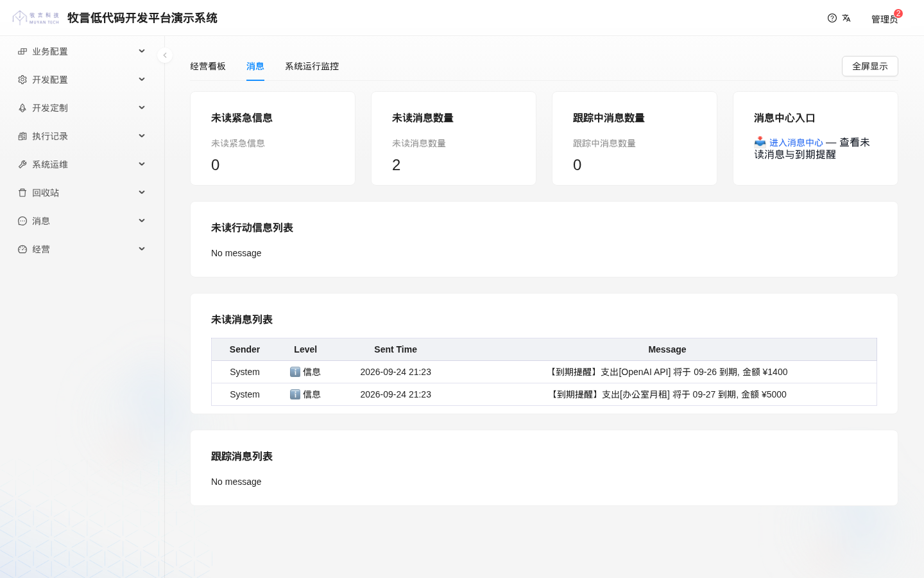Viewport: 924px width, 578px height.
Task: Click the 牧言低代码开发平台演示系统 title
Action: click(142, 18)
